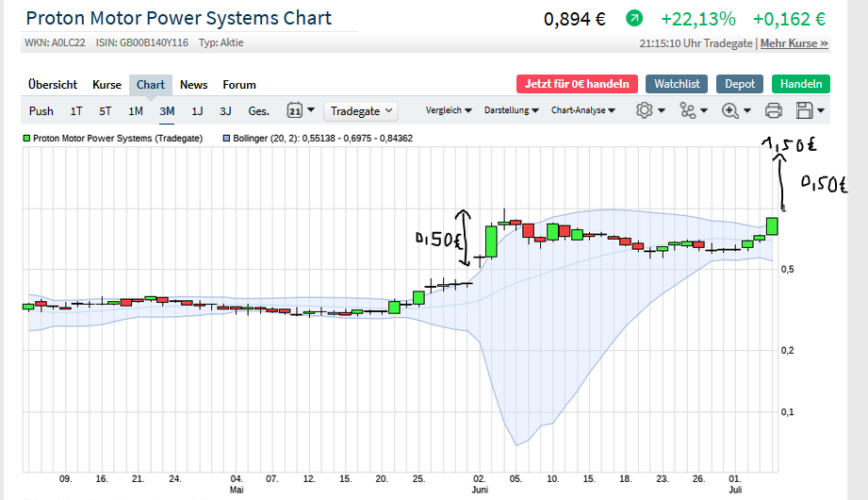Click the Depot button
Screen dimensions: 868x500
pyautogui.click(x=740, y=84)
